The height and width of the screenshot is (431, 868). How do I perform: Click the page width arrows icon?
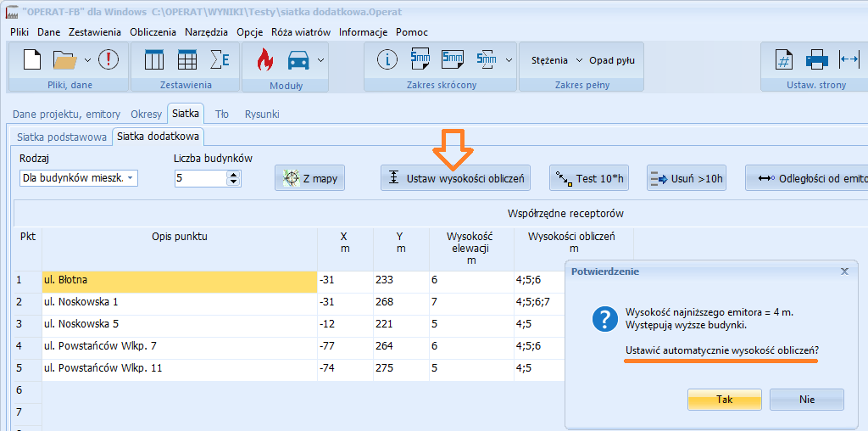849,60
